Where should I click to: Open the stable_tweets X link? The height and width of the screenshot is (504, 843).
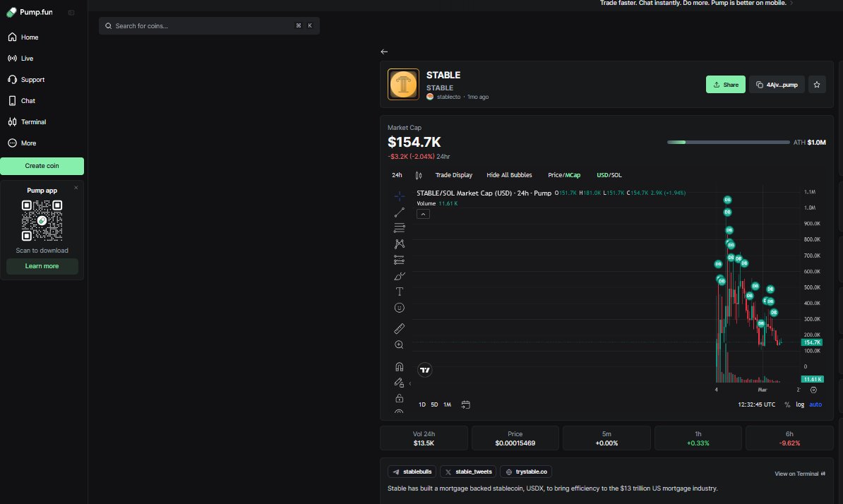click(x=467, y=472)
